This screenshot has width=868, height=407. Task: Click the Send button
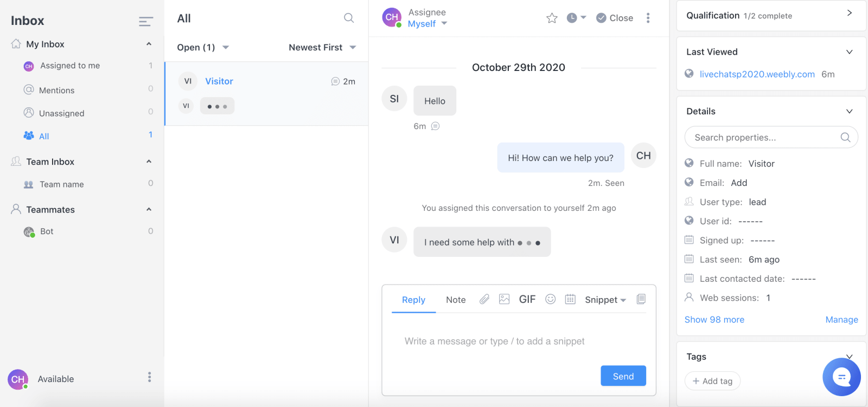623,376
